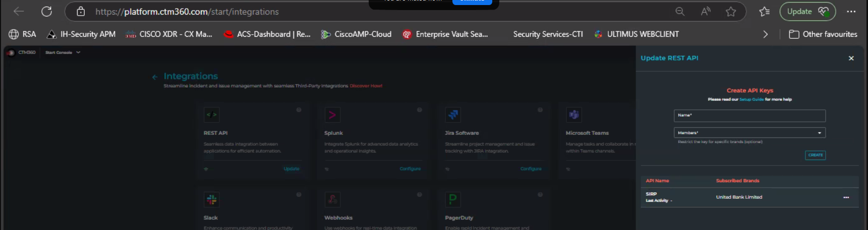Click the SIRP API name row
Viewport: 868px width, 230px height.
click(x=749, y=197)
